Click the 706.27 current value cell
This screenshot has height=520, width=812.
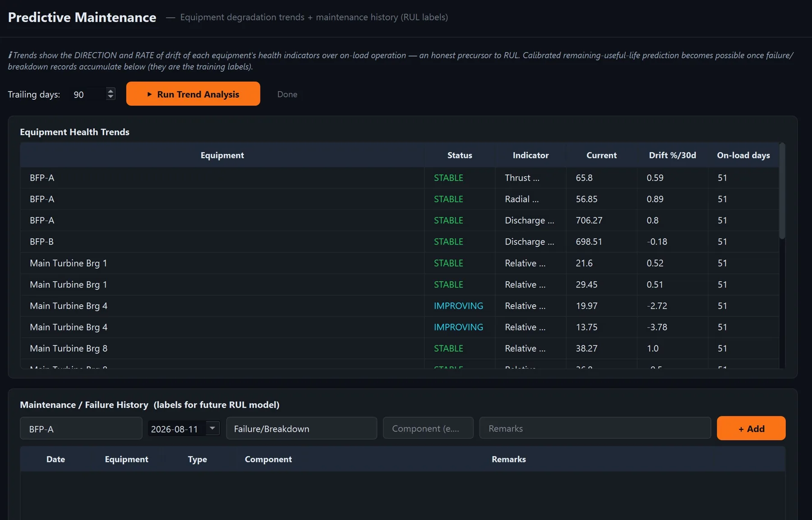(x=601, y=220)
